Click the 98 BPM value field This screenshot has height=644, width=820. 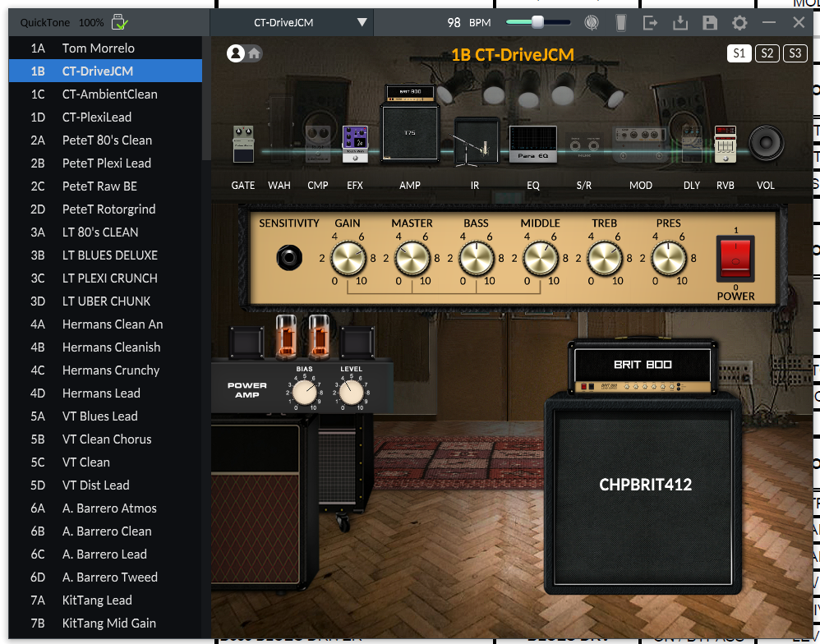pyautogui.click(x=454, y=22)
